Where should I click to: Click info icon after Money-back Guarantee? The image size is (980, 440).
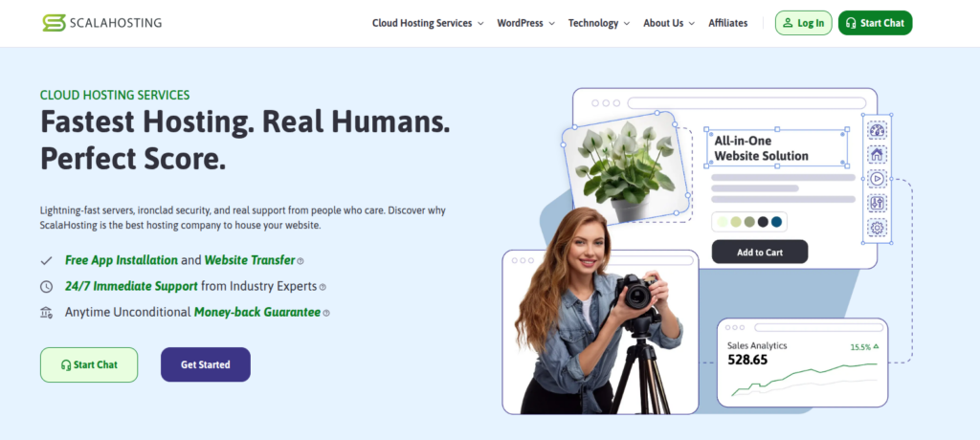pyautogui.click(x=326, y=313)
